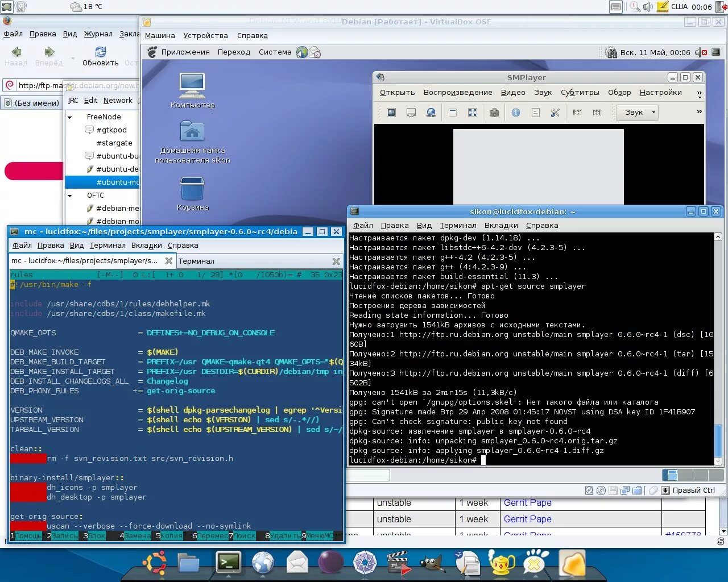Expand SMPlayer toolbar overflow chevron
Viewport: 728px width, 582px height.
pos(699,112)
